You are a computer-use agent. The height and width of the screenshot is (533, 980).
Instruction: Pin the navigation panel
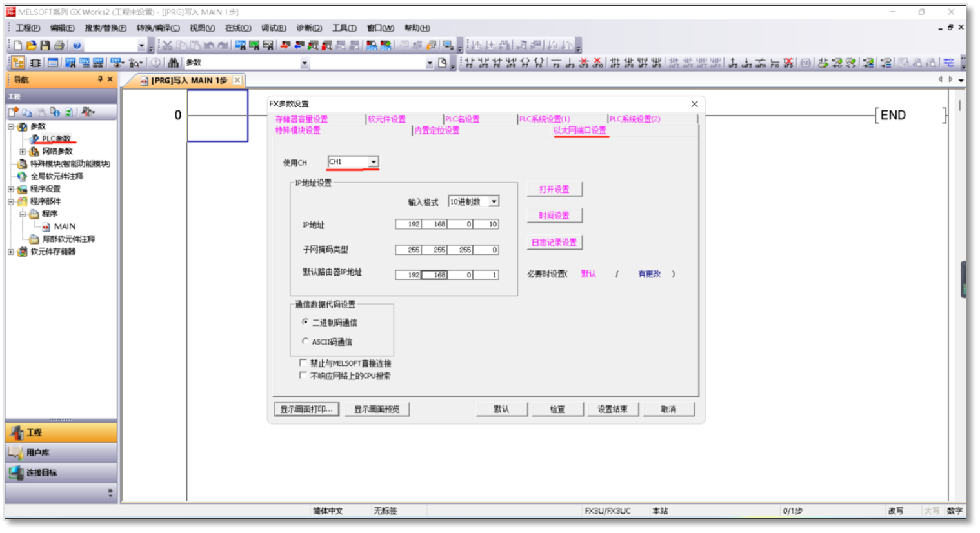coord(101,79)
